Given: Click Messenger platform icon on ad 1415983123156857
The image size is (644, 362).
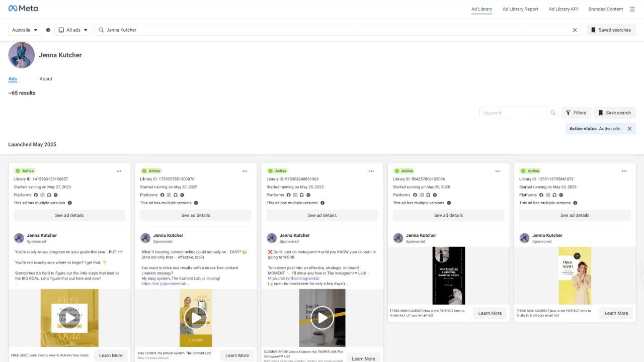Looking at the screenshot, I should point(56,195).
